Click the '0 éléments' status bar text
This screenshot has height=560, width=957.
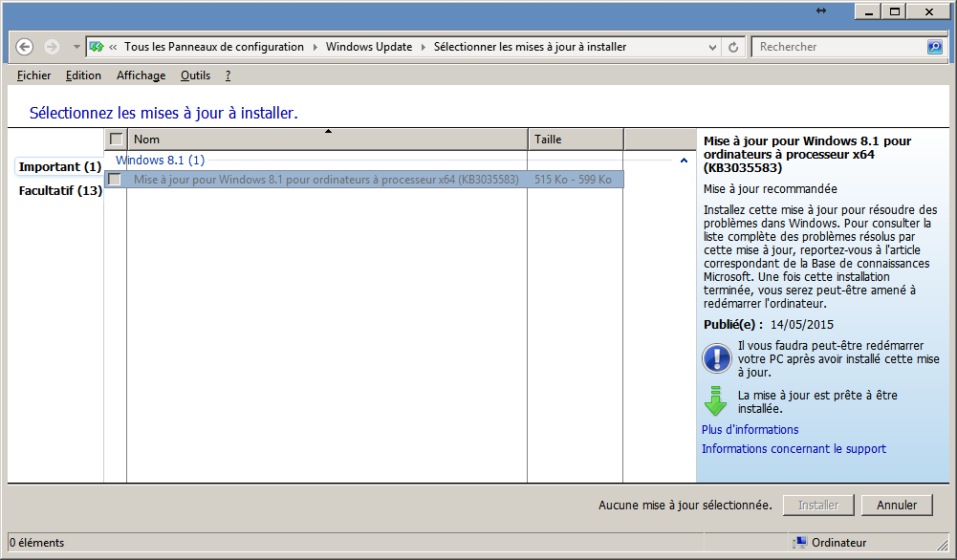point(36,542)
